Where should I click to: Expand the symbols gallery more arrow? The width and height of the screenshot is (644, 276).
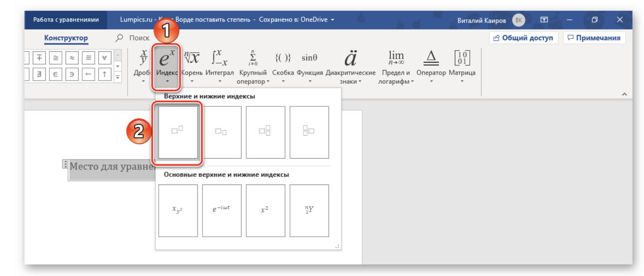point(118,77)
